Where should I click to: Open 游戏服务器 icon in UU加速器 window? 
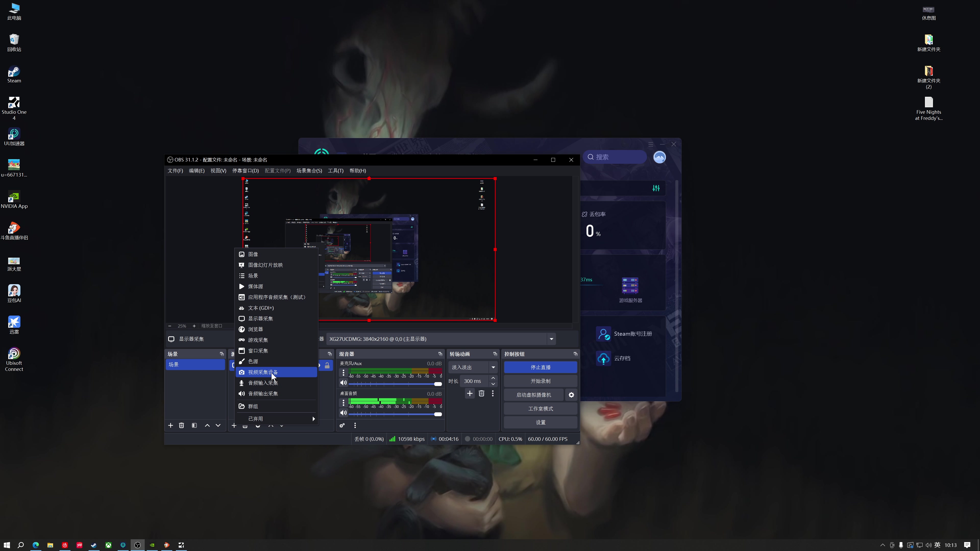[630, 286]
